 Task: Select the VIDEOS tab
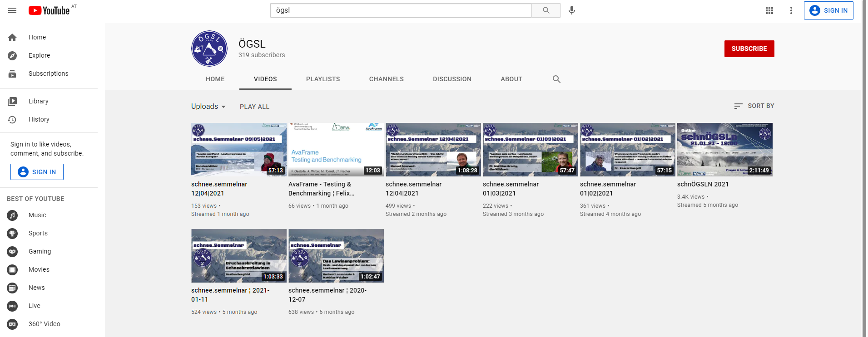pos(265,79)
